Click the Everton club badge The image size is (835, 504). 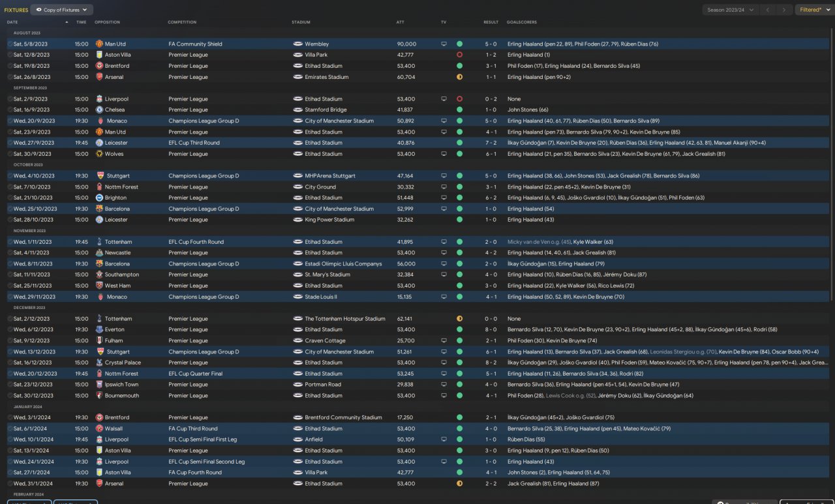tap(99, 329)
